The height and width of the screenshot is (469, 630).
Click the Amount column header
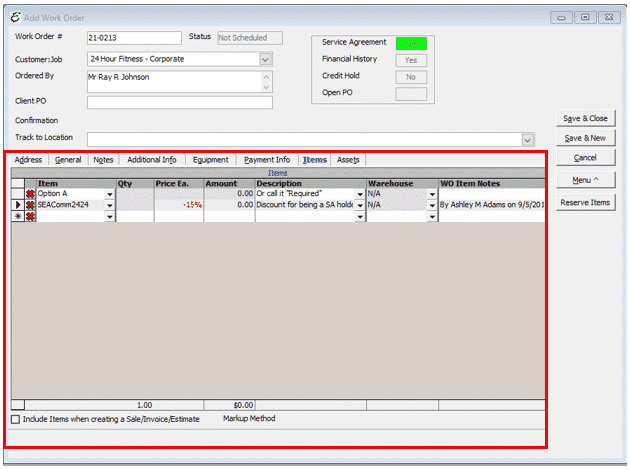pos(229,184)
